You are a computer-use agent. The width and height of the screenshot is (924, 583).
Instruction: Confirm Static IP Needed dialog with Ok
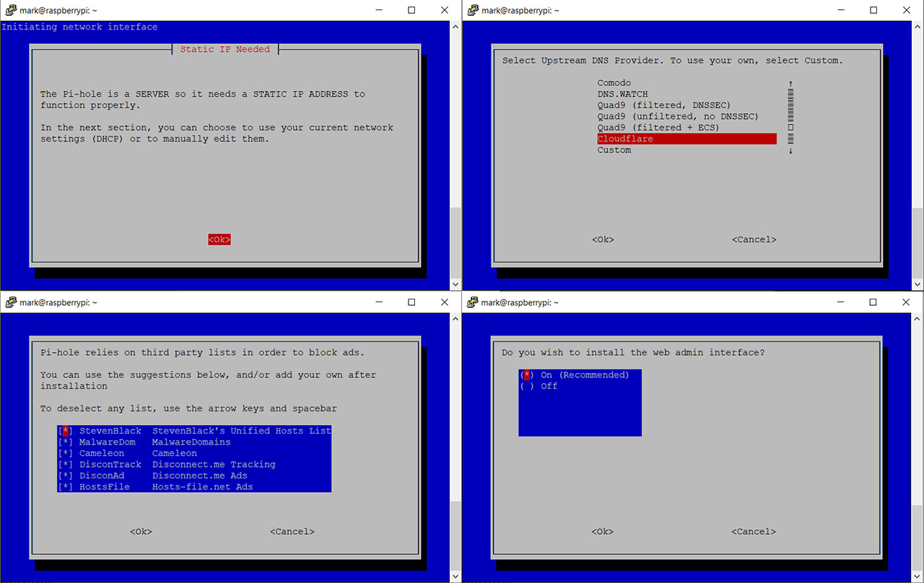[x=219, y=240]
